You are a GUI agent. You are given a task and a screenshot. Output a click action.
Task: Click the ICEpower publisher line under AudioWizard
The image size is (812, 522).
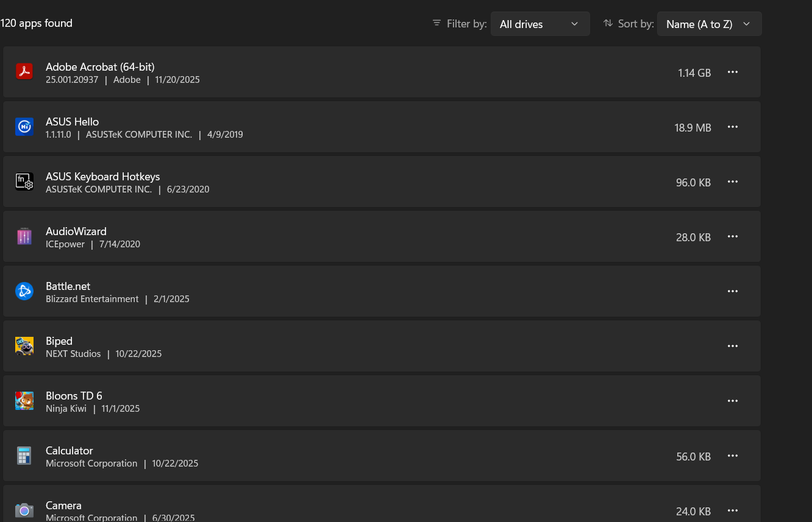point(93,244)
